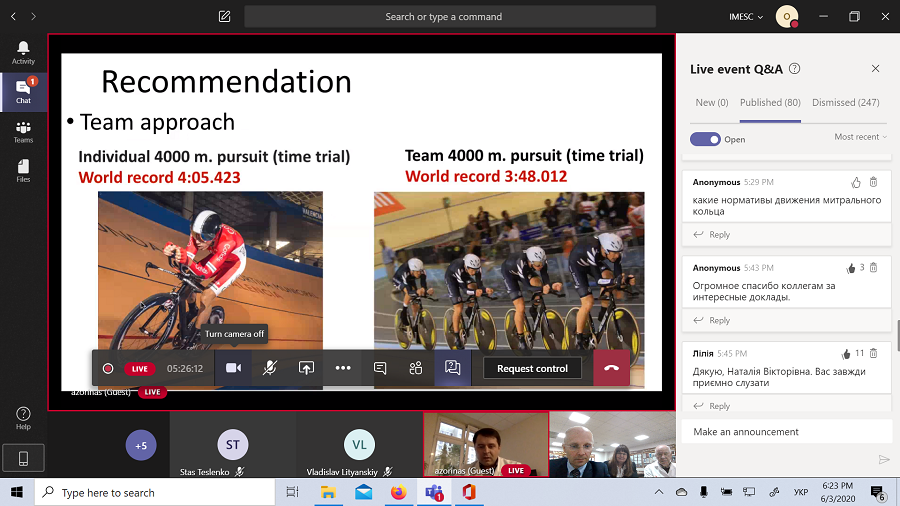This screenshot has height=506, width=900.
Task: Select Vladislav Lityanskiy participant tile
Action: point(359,445)
